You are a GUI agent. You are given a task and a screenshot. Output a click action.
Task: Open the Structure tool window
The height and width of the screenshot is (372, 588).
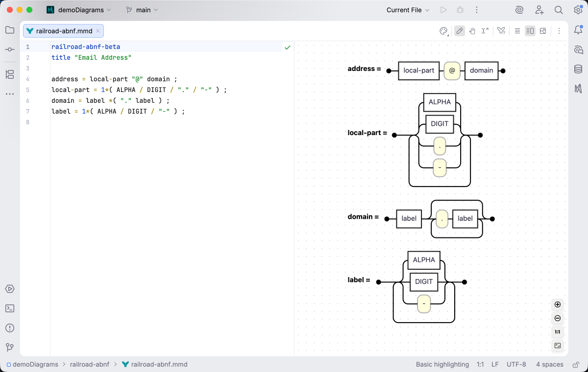(x=10, y=74)
